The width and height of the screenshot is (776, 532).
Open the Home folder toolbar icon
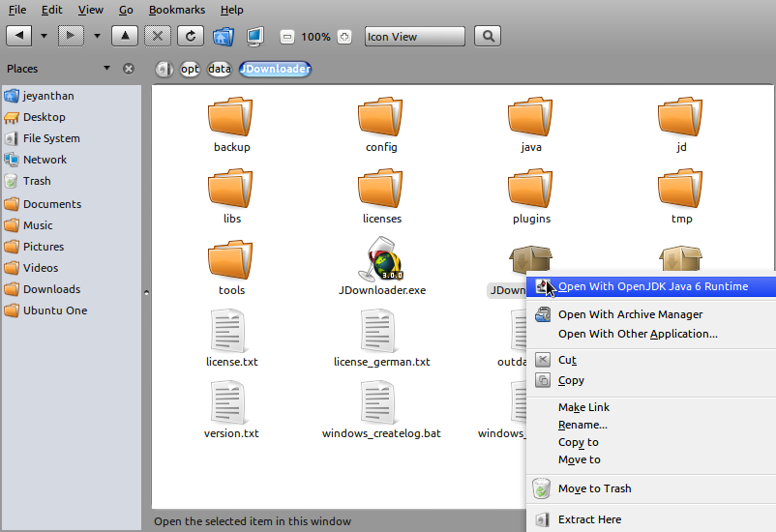tap(224, 37)
